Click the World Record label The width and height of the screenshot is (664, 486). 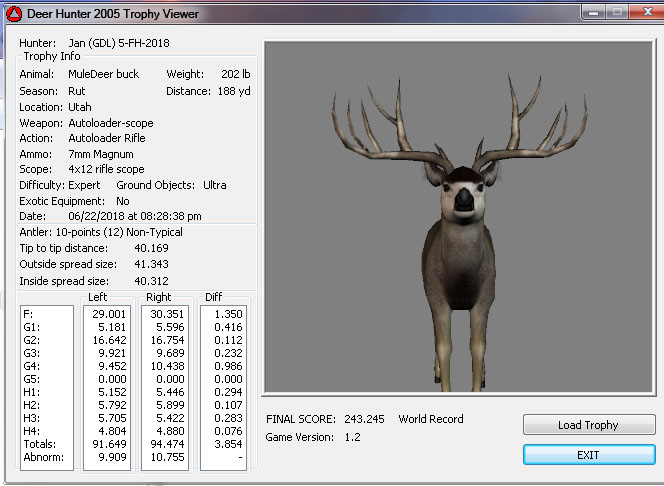[x=430, y=419]
